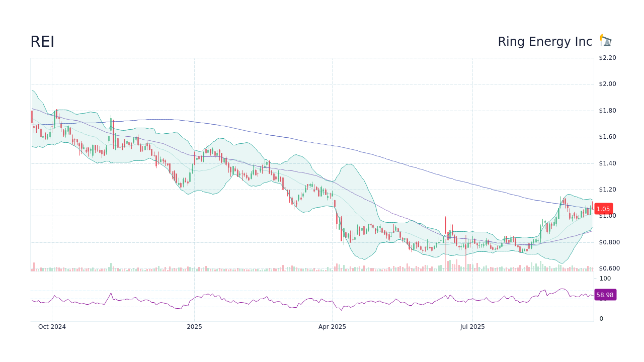Click the $2.20 price axis label
This screenshot has width=644, height=362.
click(x=608, y=58)
